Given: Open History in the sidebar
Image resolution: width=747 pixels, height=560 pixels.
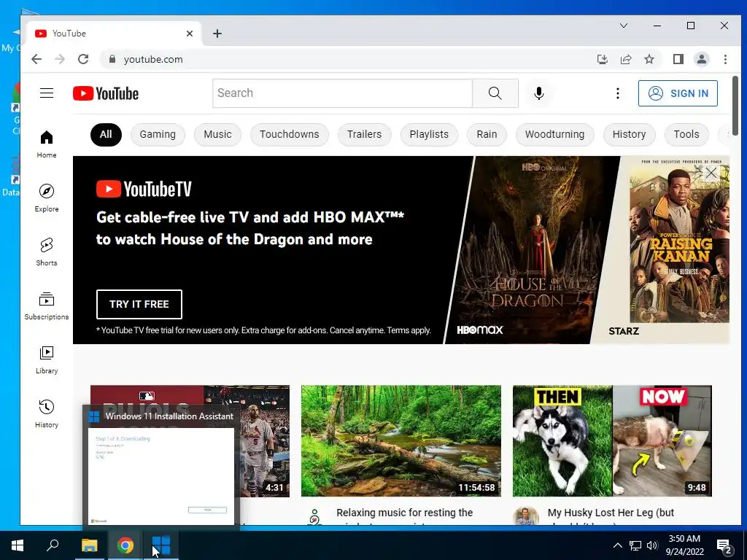Looking at the screenshot, I should (x=47, y=413).
